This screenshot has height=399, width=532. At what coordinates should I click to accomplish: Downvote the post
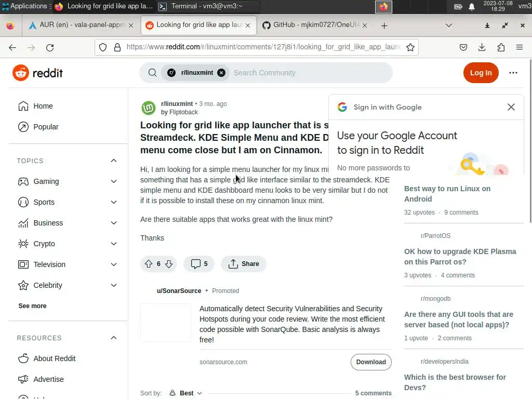point(169,264)
